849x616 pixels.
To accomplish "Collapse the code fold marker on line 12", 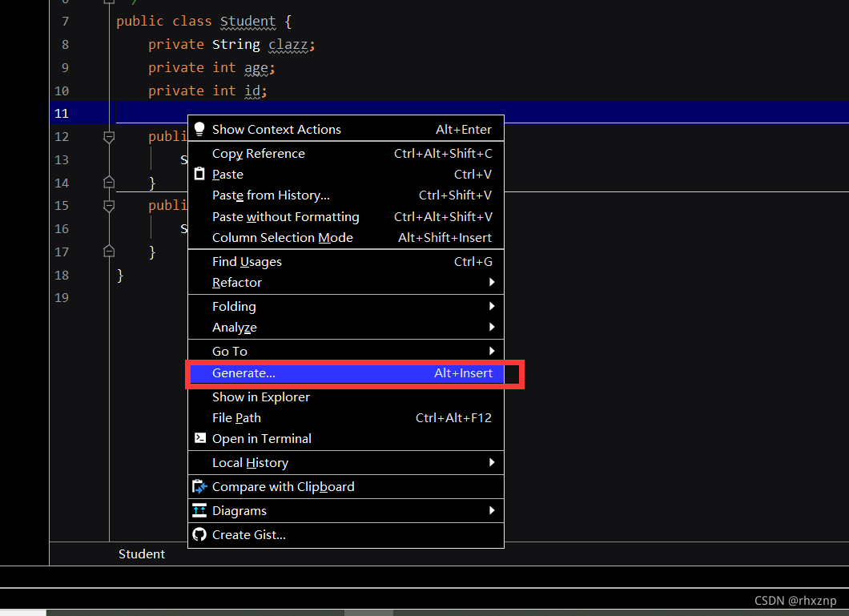I will [109, 137].
